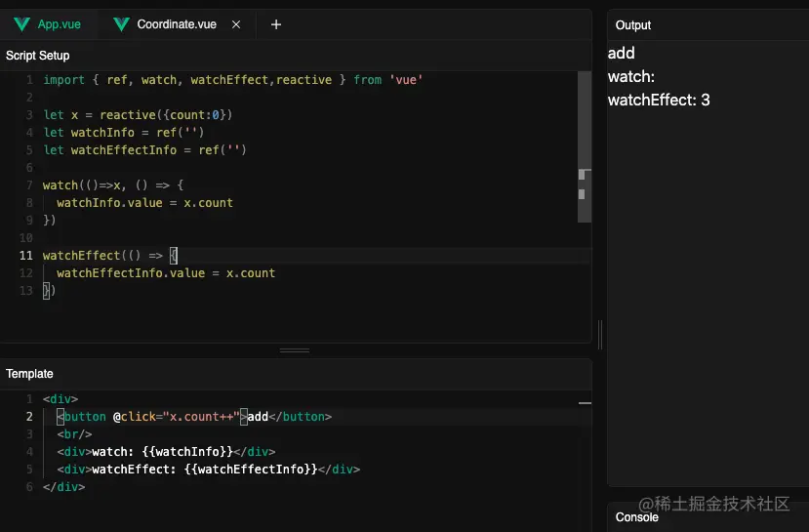Click the button @click template line

pos(194,417)
